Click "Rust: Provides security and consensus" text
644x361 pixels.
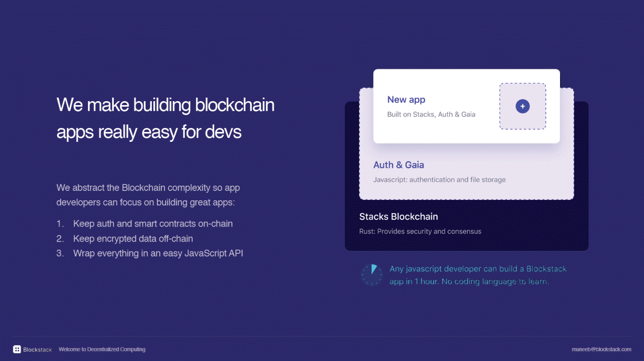click(x=420, y=231)
